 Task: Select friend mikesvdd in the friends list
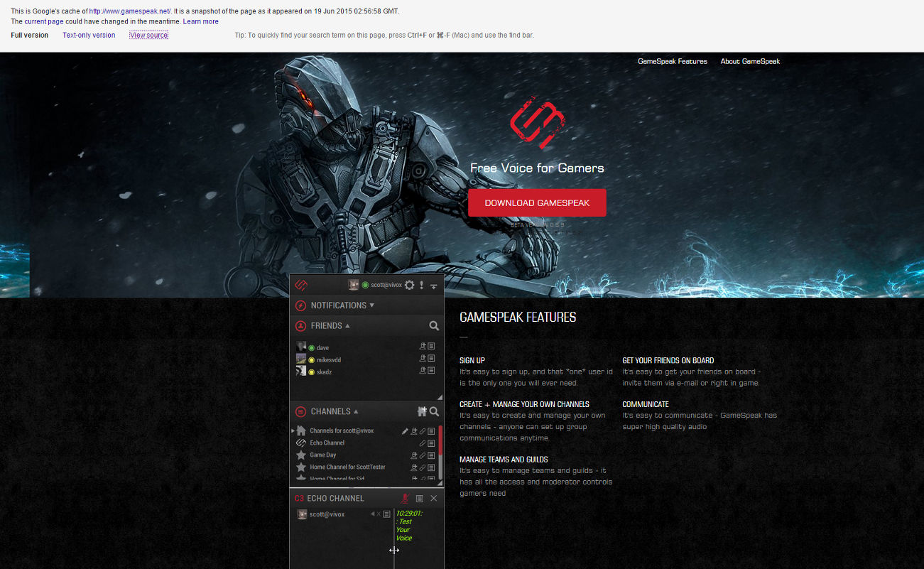(x=329, y=359)
